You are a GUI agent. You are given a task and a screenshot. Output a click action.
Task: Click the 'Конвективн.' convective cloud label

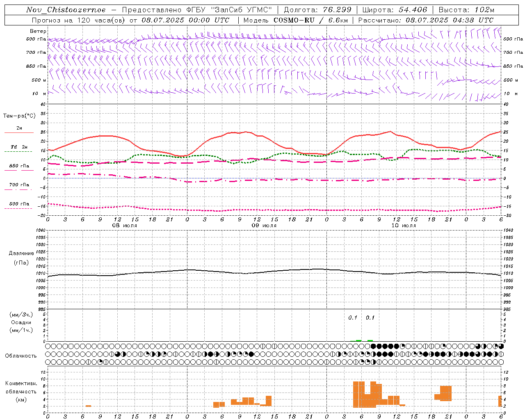tap(21, 383)
